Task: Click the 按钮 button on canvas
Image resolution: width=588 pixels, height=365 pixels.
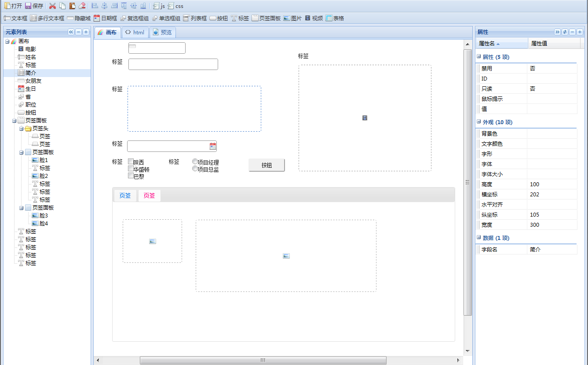Action: pyautogui.click(x=267, y=165)
